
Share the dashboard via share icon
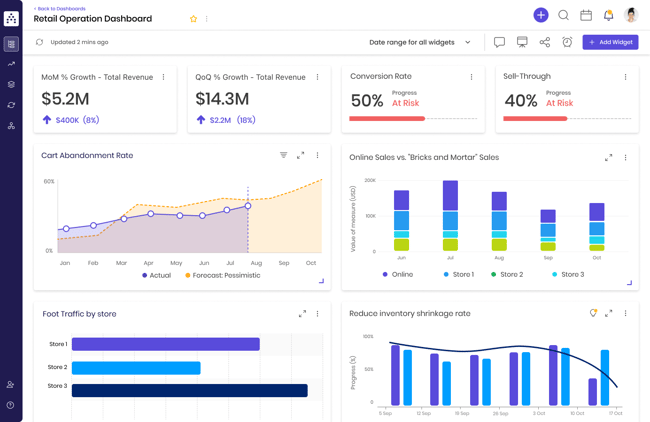coord(545,42)
